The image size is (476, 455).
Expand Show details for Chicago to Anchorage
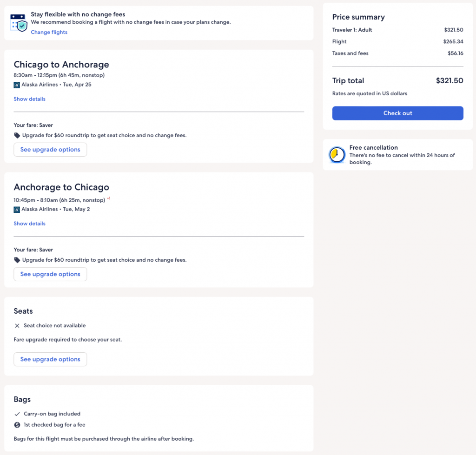click(29, 99)
